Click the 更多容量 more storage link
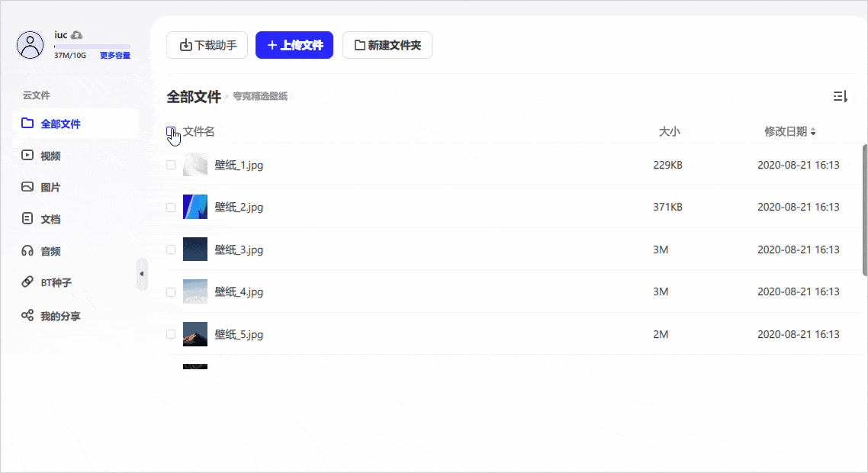This screenshot has width=868, height=473. click(114, 56)
